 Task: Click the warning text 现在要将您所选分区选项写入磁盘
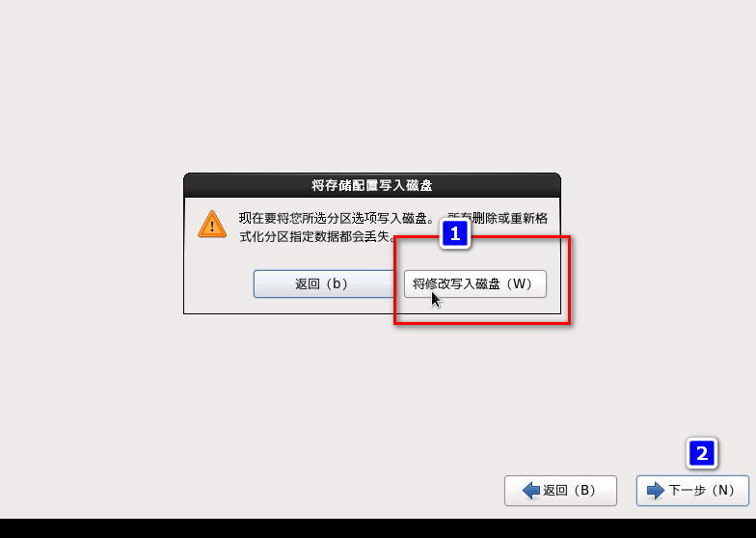click(333, 218)
